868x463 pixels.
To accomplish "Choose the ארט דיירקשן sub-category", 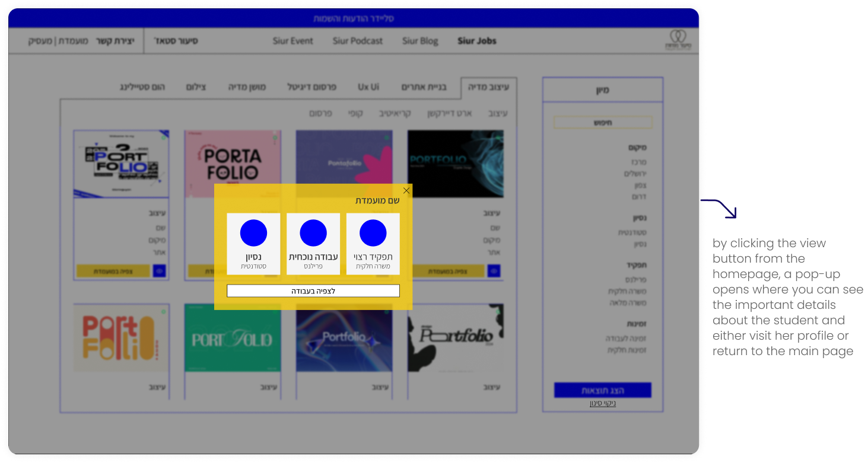I will point(449,113).
